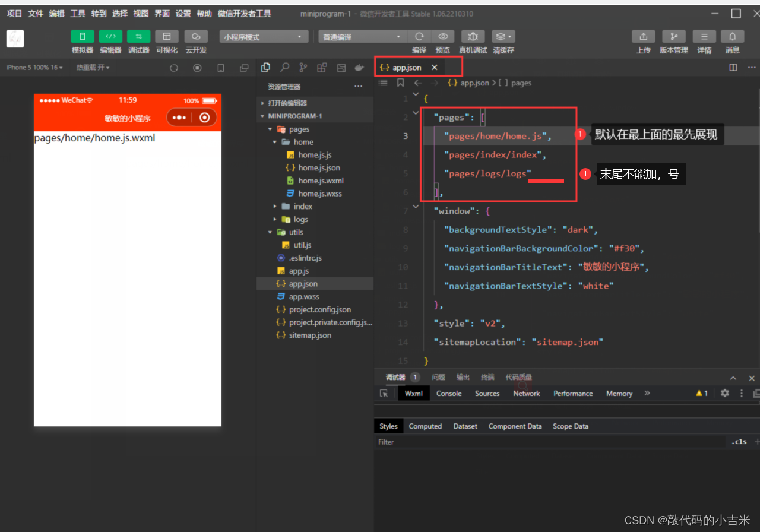Expand the index folder

click(x=315, y=206)
